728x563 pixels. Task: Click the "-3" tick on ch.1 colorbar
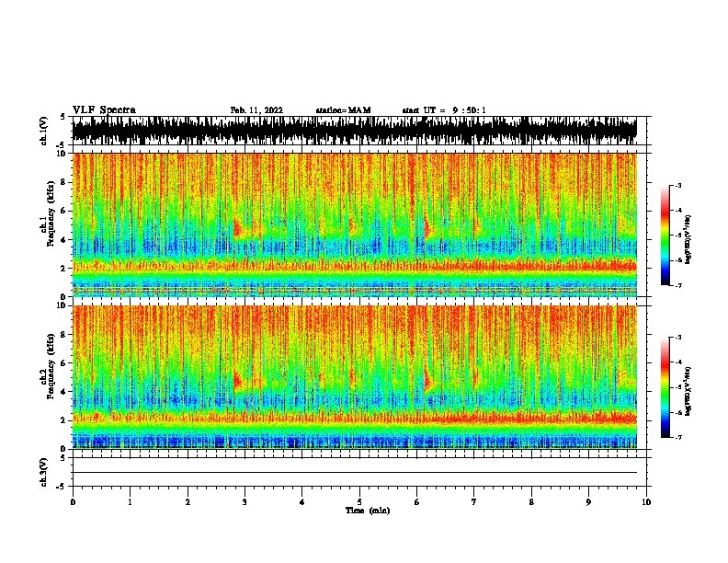(678, 186)
